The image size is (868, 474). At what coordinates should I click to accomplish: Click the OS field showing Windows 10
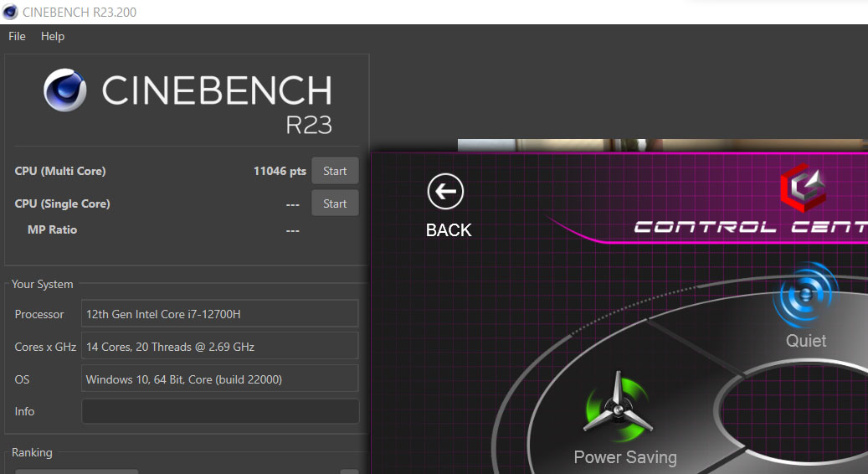coord(220,379)
